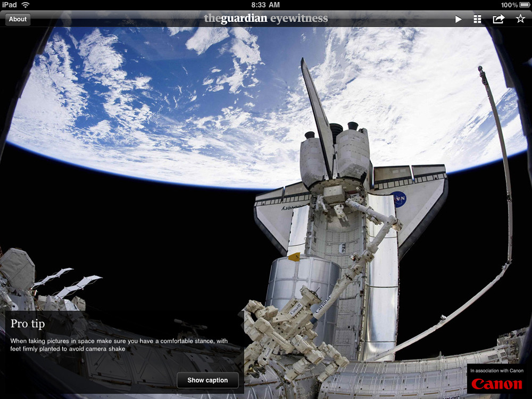Select the clock in the status bar
This screenshot has height=399, width=532.
[x=266, y=5]
